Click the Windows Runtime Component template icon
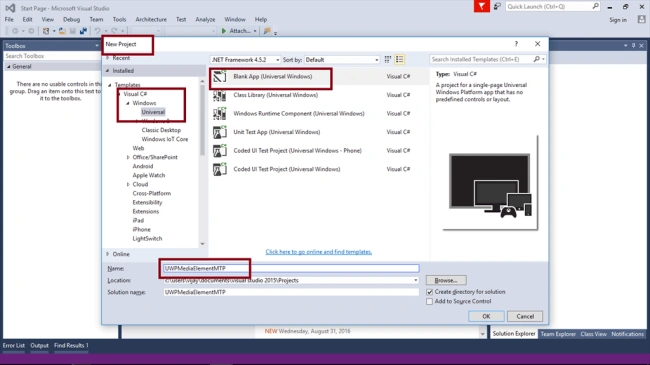 coord(220,114)
